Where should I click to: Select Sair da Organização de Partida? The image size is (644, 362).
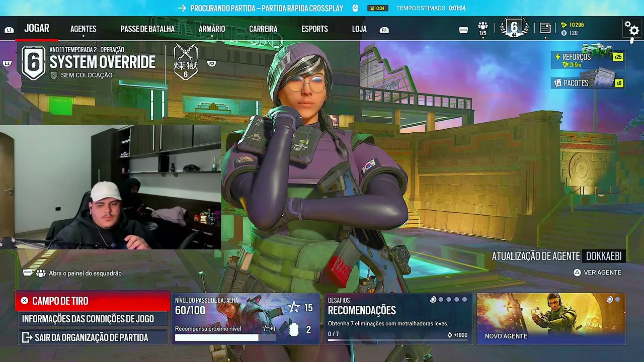point(93,337)
